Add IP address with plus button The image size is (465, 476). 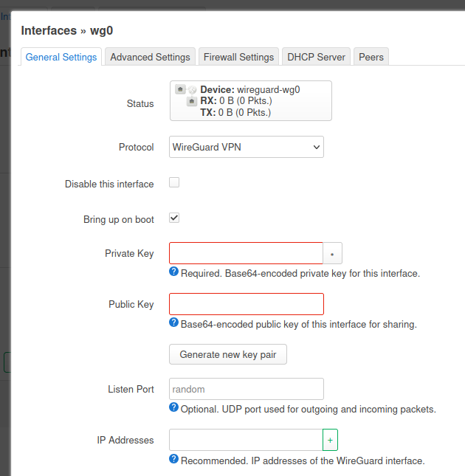tap(330, 440)
